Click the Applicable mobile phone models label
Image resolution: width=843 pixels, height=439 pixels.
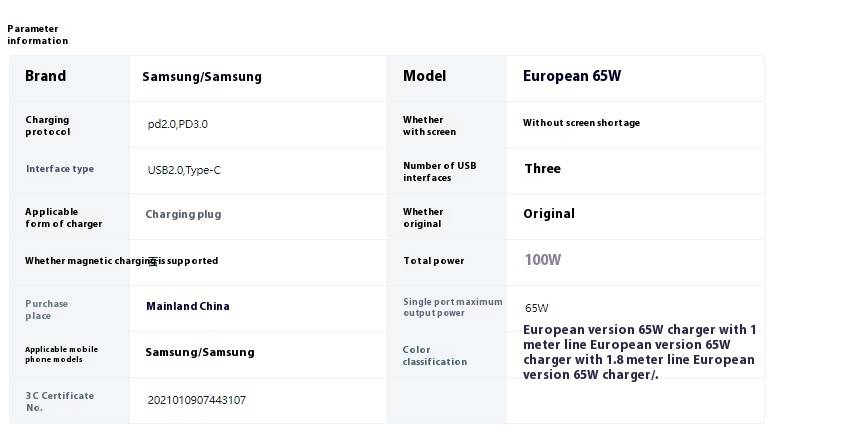point(61,354)
